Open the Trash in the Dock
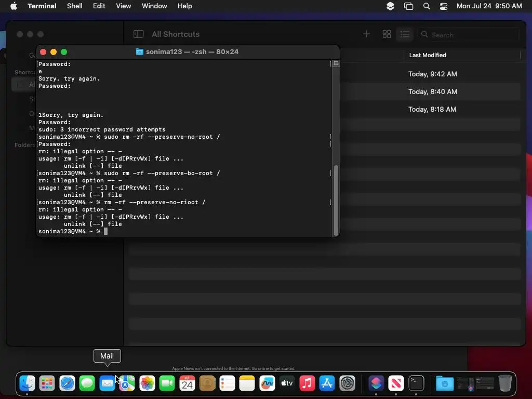This screenshot has height=399, width=532. coord(505,383)
